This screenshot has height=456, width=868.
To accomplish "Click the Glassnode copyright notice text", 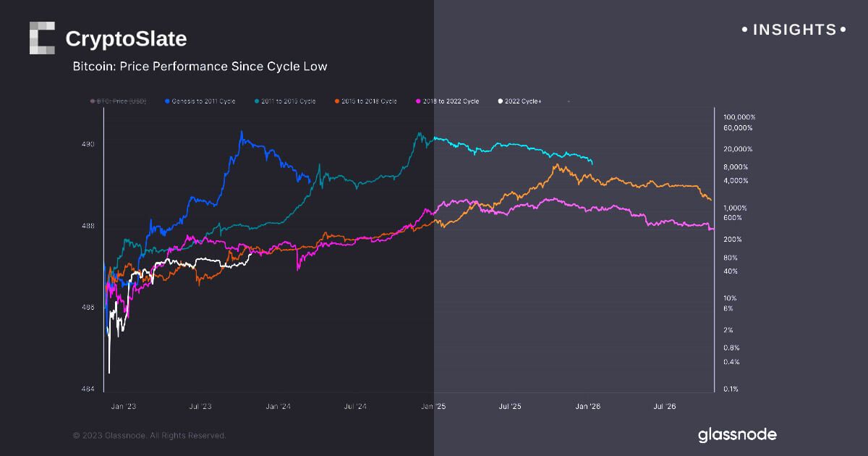I will (x=149, y=436).
